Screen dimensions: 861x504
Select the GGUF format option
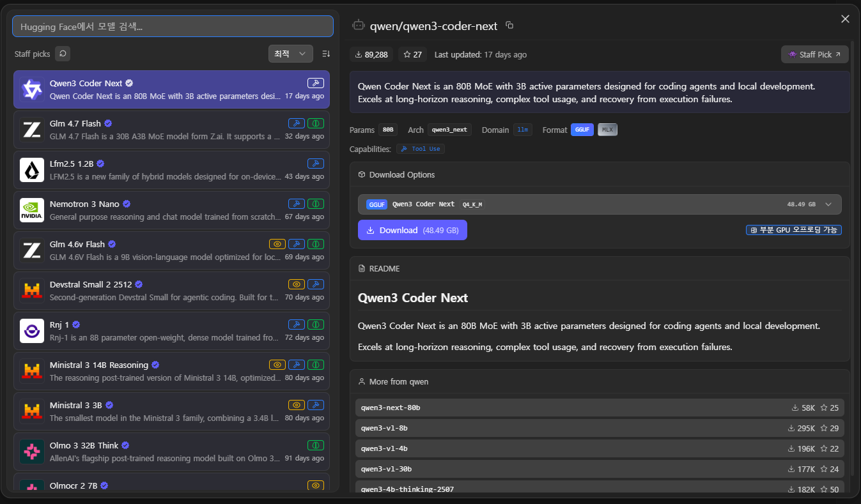tap(582, 130)
